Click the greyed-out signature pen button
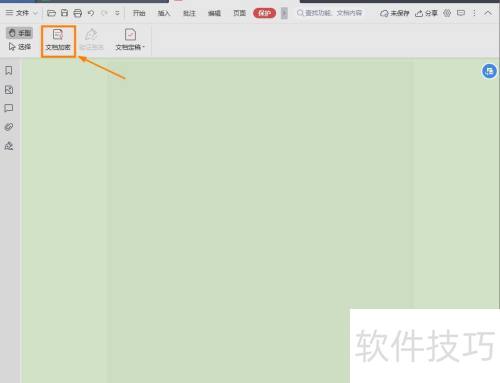500x383 pixels. pos(91,40)
